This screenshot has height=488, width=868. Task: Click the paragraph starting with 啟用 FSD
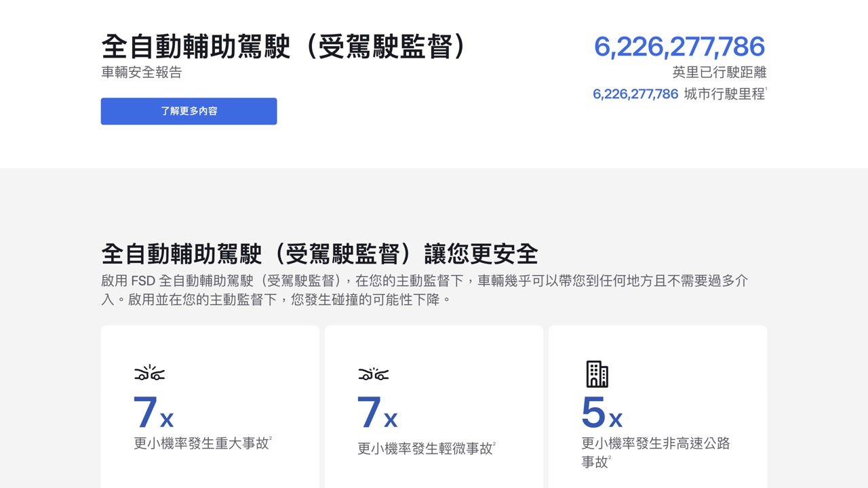424,289
